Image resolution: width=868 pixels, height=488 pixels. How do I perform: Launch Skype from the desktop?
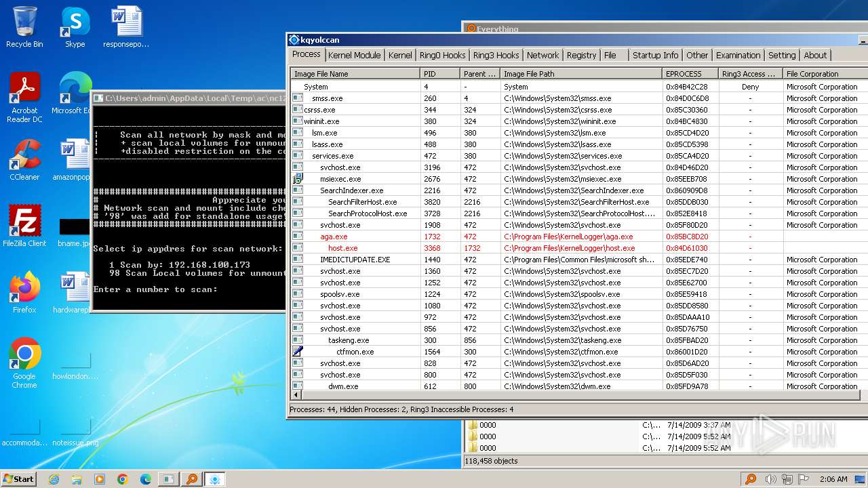tap(75, 27)
